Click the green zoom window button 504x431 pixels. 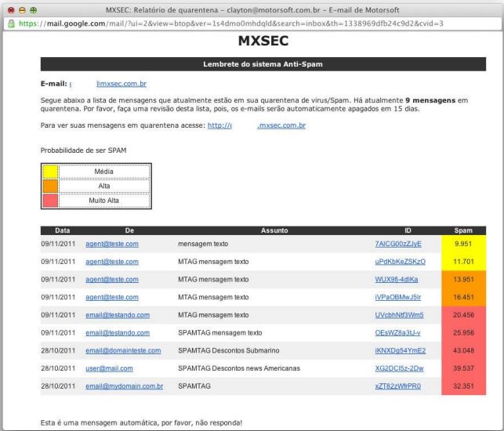33,9
